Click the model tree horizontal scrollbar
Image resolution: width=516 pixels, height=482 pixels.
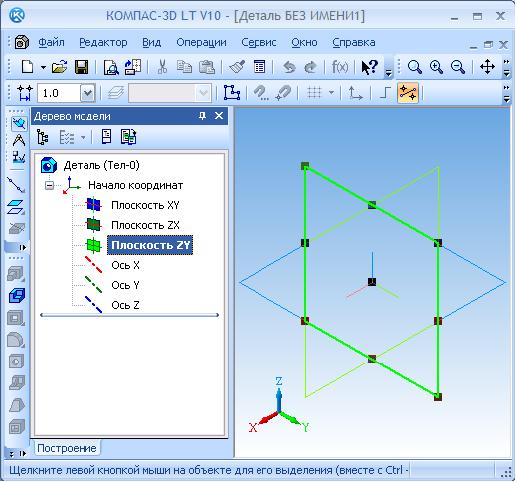pyautogui.click(x=129, y=315)
